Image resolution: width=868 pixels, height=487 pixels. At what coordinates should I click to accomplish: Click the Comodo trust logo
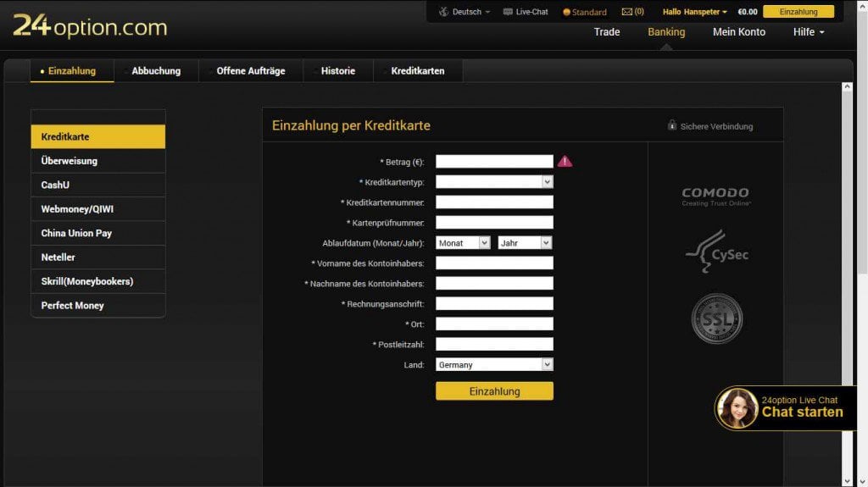pos(715,196)
